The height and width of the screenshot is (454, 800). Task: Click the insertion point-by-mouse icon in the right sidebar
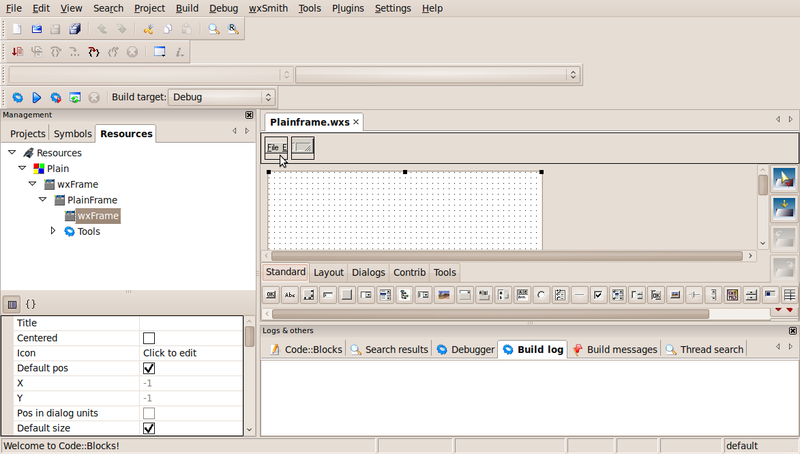tap(784, 179)
